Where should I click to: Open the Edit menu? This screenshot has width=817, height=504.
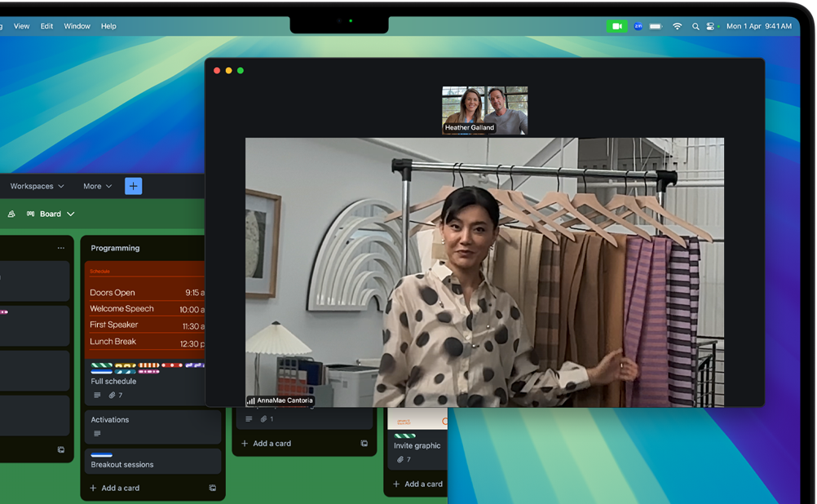(x=47, y=26)
